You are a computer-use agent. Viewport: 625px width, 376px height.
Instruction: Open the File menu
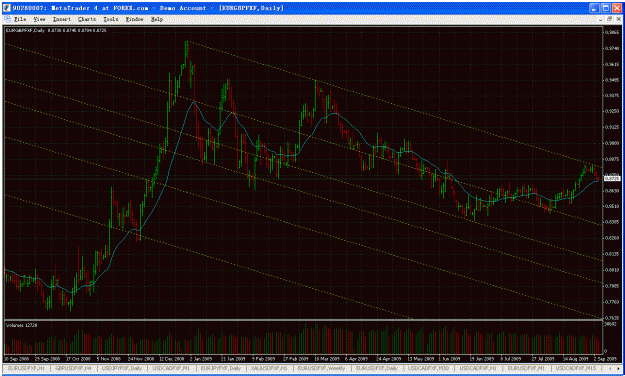tap(20, 19)
